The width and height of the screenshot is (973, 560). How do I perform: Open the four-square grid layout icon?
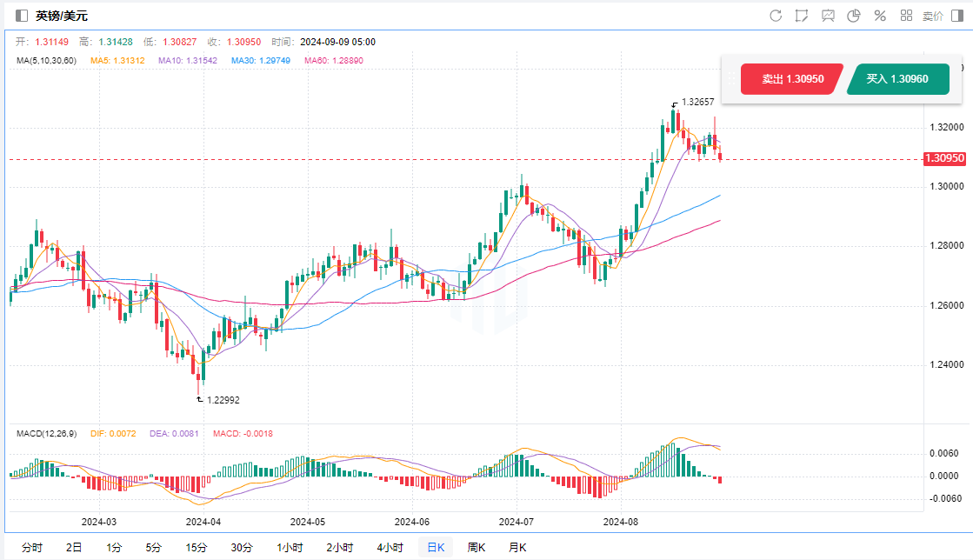[906, 16]
